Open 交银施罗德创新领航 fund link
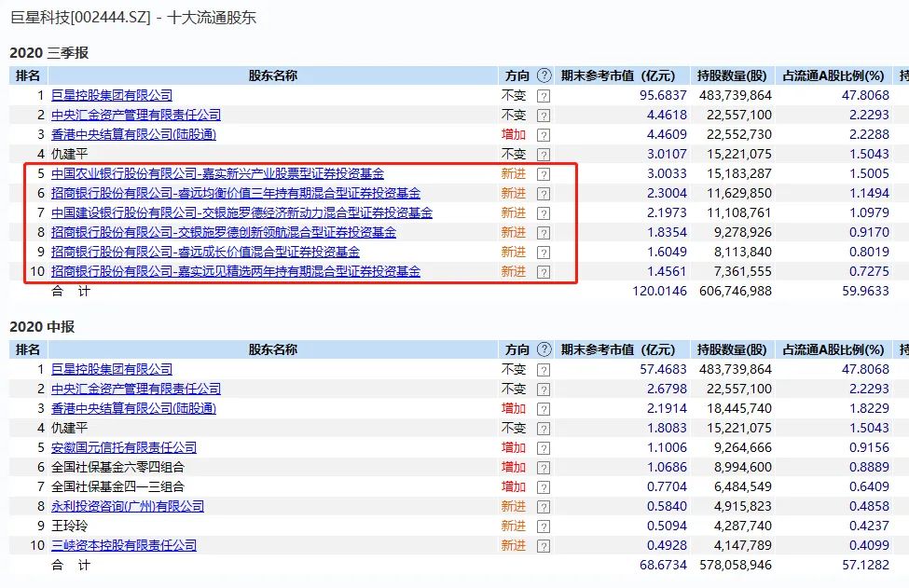The image size is (909, 588). 224,232
